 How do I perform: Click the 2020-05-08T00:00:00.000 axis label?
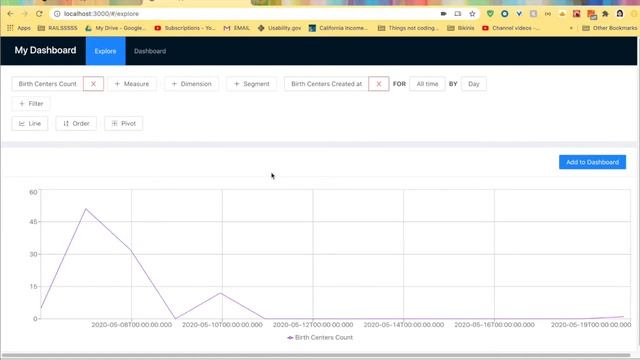coord(131,325)
